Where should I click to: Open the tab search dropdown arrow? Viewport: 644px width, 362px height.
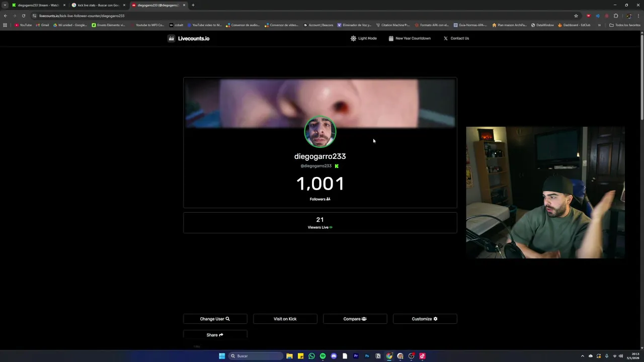click(x=5, y=5)
